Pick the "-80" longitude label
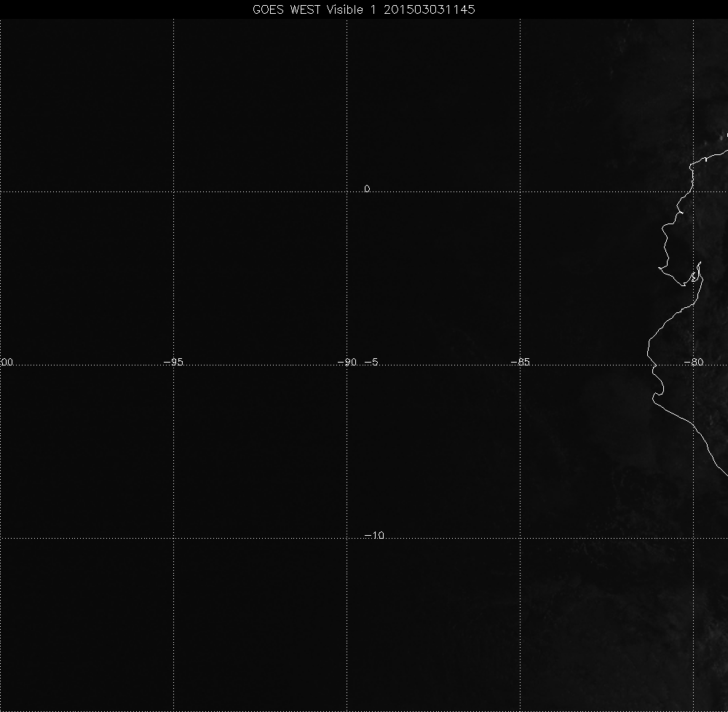The height and width of the screenshot is (712, 728). (694, 362)
